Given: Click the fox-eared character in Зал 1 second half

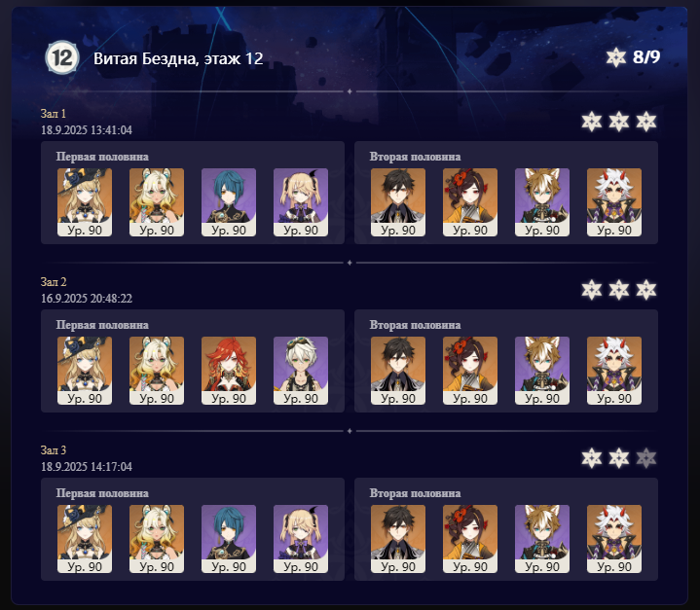Looking at the screenshot, I should coord(542,202).
